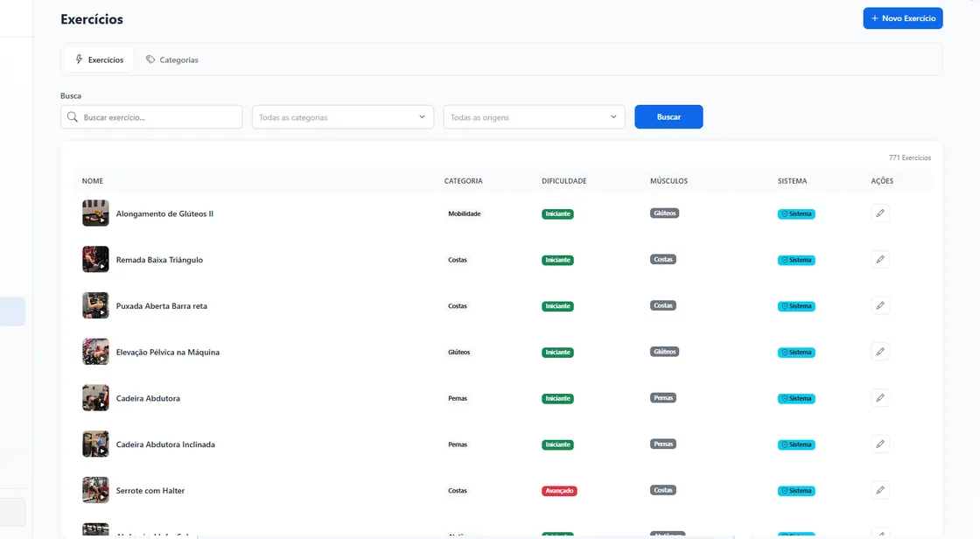Click the SISTEMA column header
The image size is (980, 539).
[x=793, y=181]
